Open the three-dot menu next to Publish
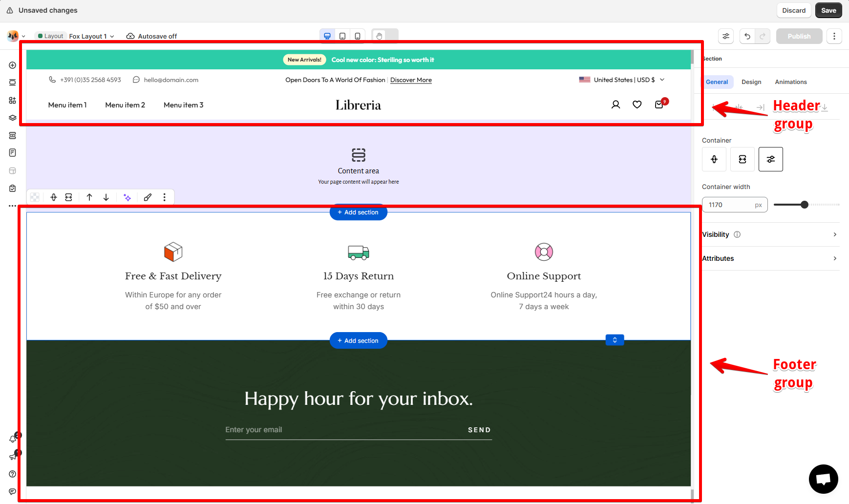Image resolution: width=849 pixels, height=504 pixels. point(834,36)
